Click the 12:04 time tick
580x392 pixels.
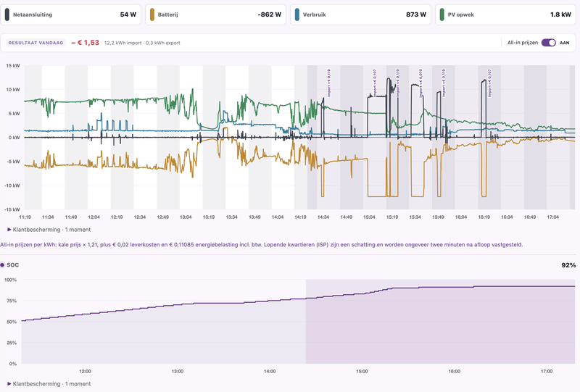pos(94,217)
